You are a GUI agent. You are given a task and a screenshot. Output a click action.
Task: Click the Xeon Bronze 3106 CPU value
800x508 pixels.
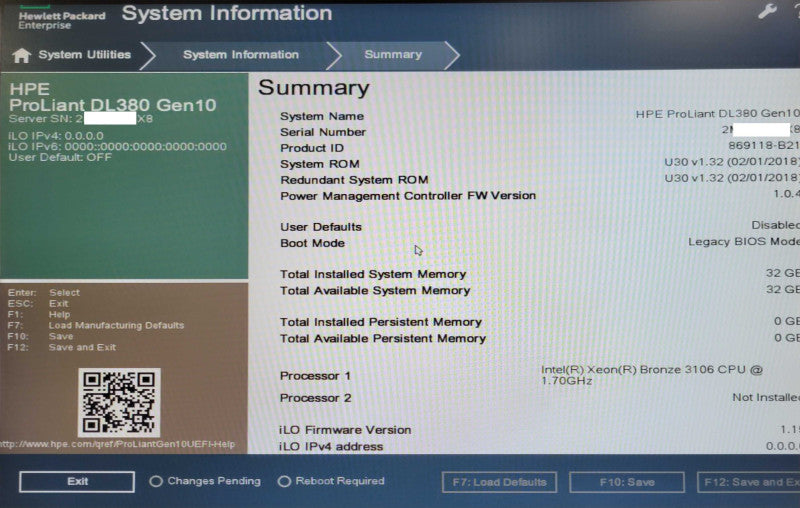click(x=652, y=375)
